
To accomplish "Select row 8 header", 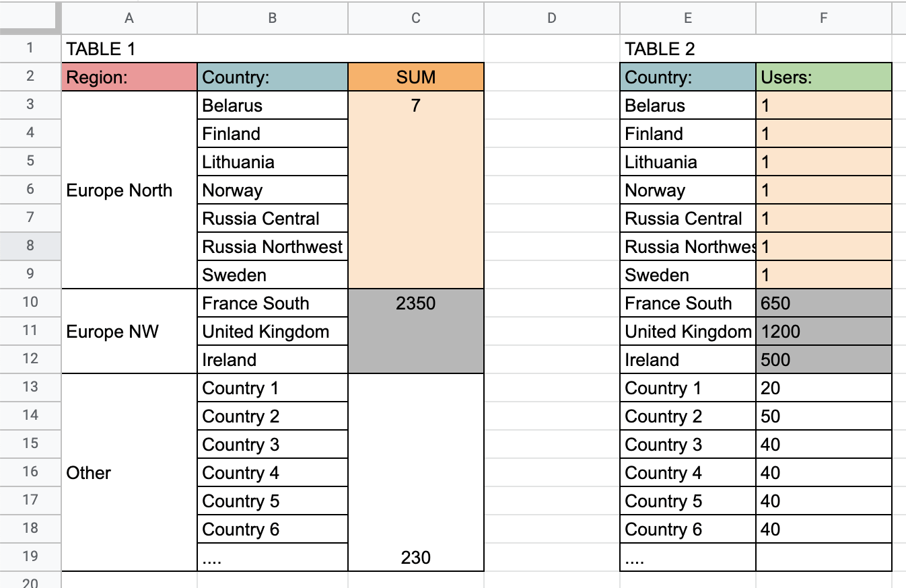I will pos(30,246).
